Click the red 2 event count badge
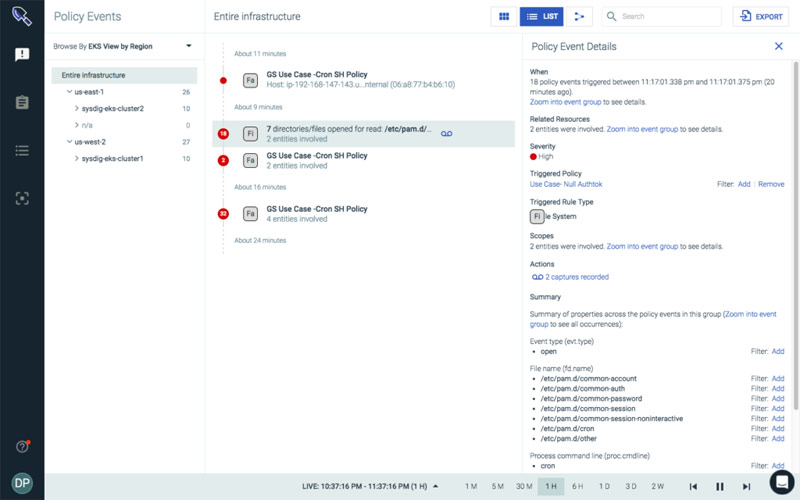800x500 pixels. 223,160
